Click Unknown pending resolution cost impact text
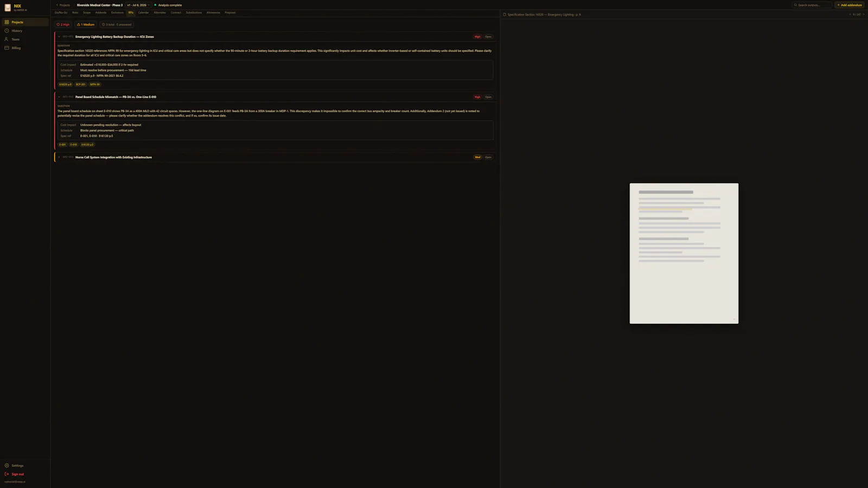 click(111, 125)
